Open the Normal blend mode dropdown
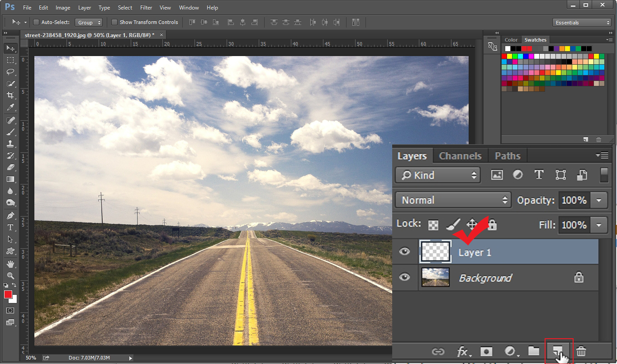The width and height of the screenshot is (617, 364). pos(453,200)
